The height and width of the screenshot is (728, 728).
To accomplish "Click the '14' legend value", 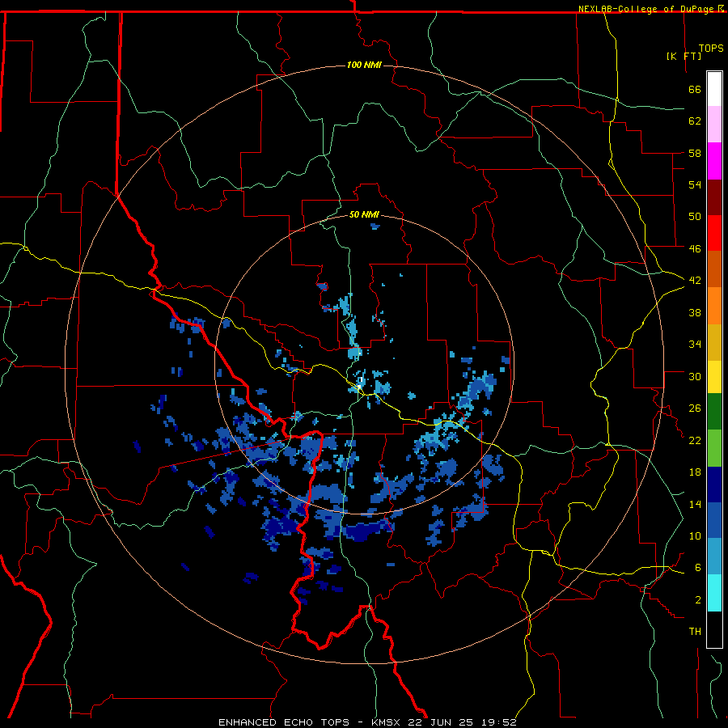I will [695, 504].
